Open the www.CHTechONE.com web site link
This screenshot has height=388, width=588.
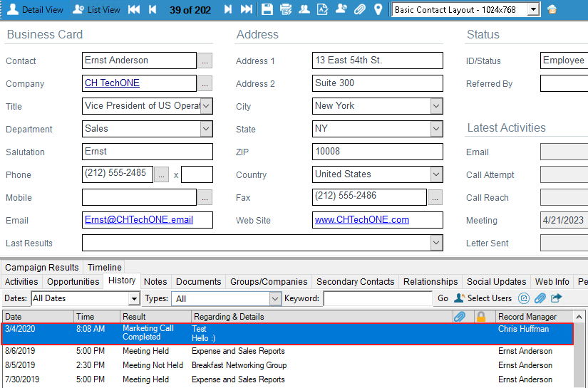pos(362,219)
